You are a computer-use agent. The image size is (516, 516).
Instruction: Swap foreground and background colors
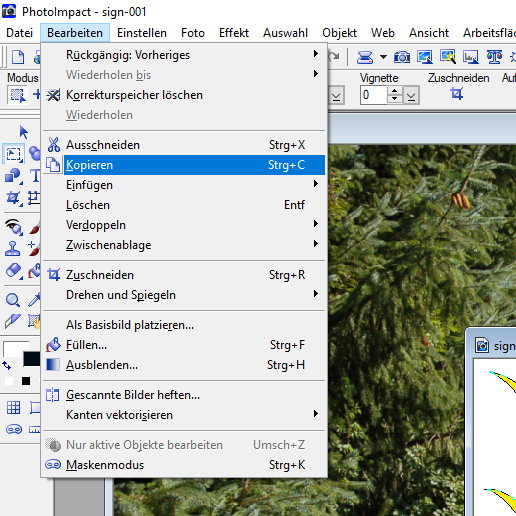tap(7, 365)
